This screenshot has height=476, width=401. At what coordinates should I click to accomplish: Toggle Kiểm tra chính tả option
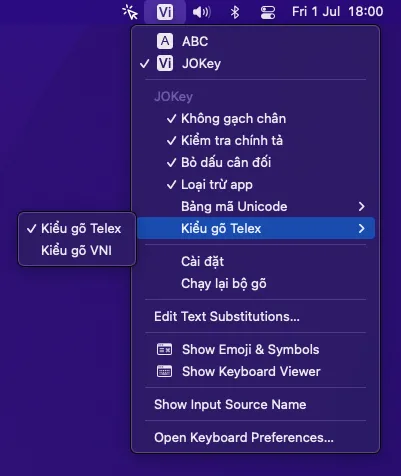(x=256, y=141)
